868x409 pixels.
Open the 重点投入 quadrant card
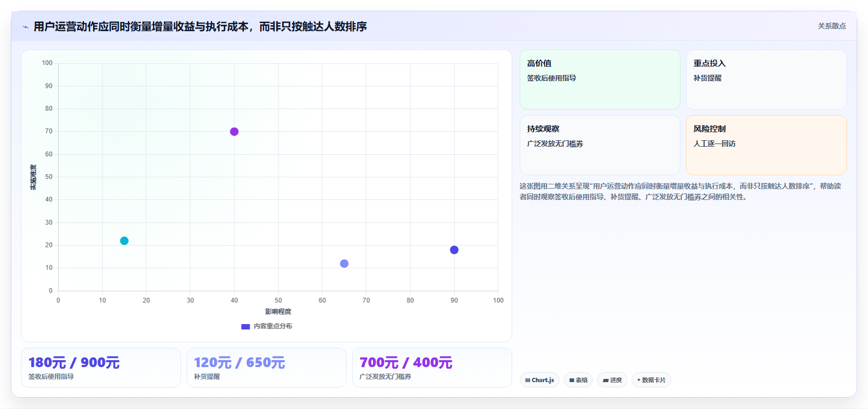pyautogui.click(x=766, y=80)
